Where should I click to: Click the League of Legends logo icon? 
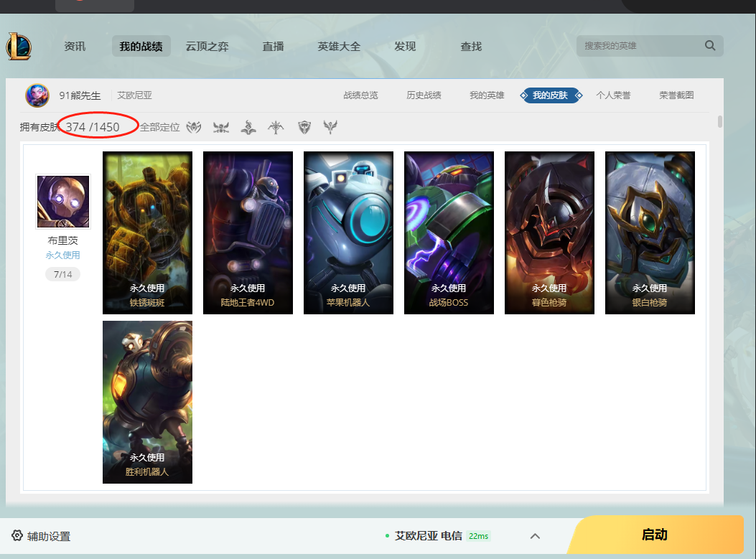point(19,46)
